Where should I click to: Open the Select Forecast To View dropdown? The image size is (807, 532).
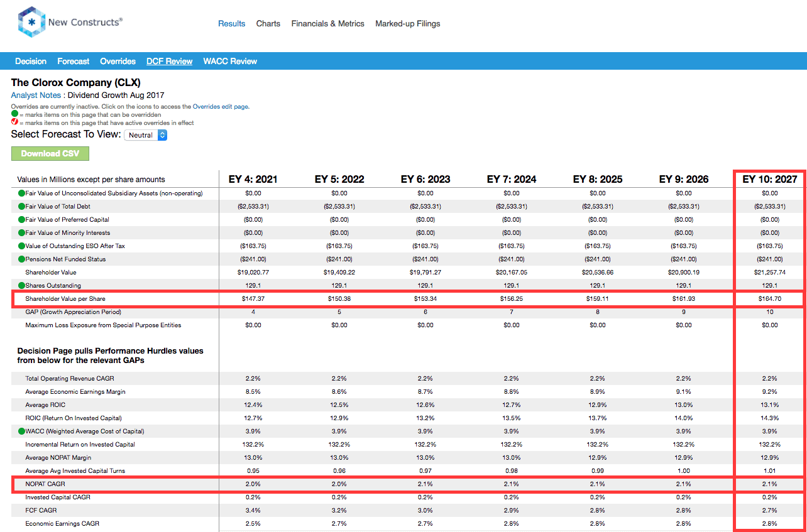tap(146, 135)
